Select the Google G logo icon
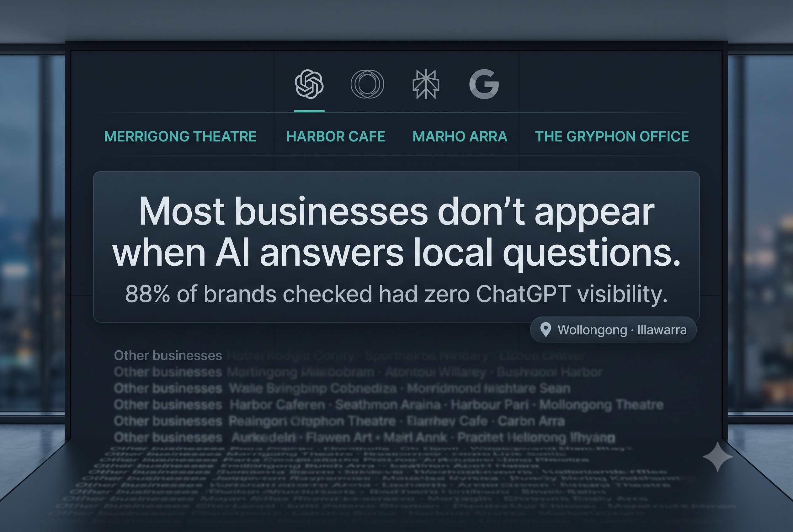The height and width of the screenshot is (532, 793). click(x=484, y=84)
